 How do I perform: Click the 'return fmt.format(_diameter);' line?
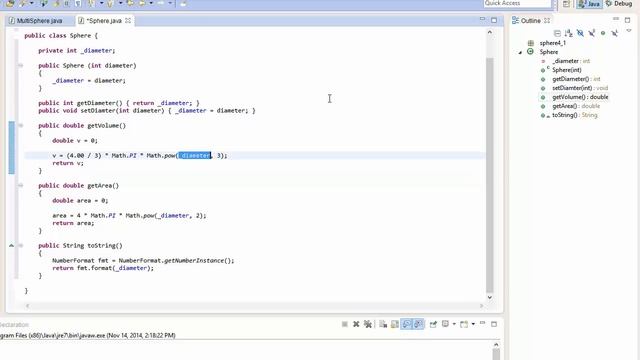pyautogui.click(x=103, y=268)
